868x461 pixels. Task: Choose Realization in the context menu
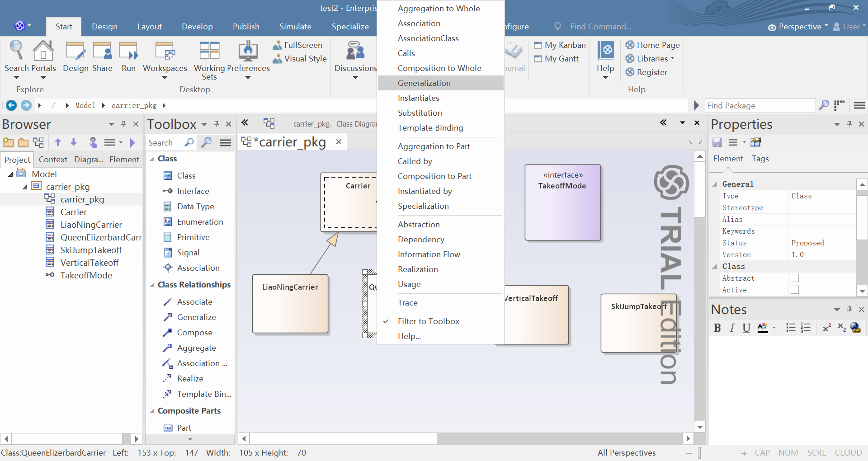tap(441, 269)
